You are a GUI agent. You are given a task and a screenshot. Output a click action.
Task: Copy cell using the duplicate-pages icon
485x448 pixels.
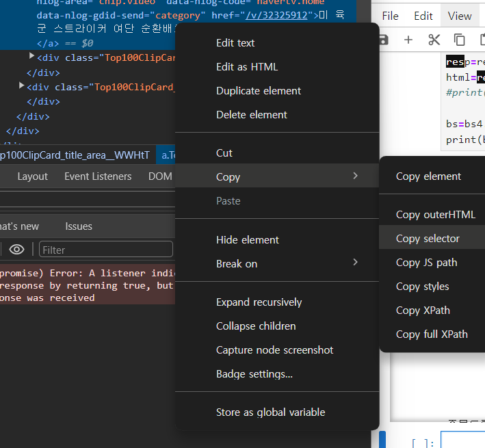click(459, 40)
